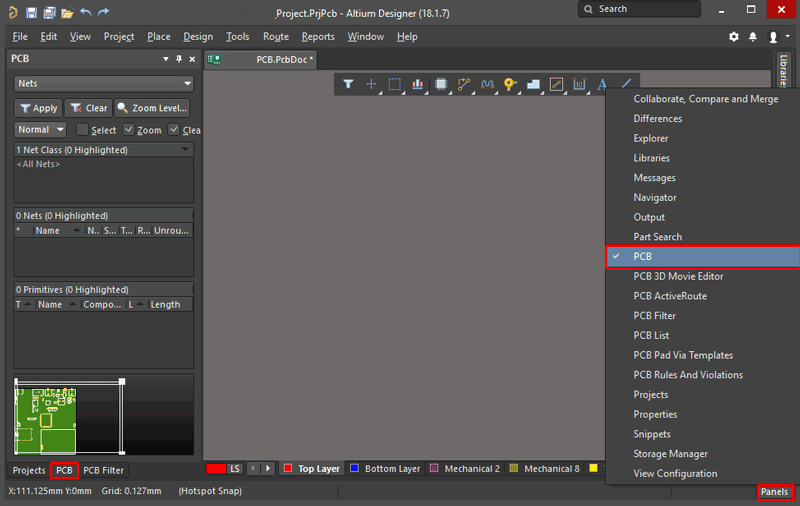Toggle the Select checkbox
This screenshot has height=506, width=800.
(82, 130)
